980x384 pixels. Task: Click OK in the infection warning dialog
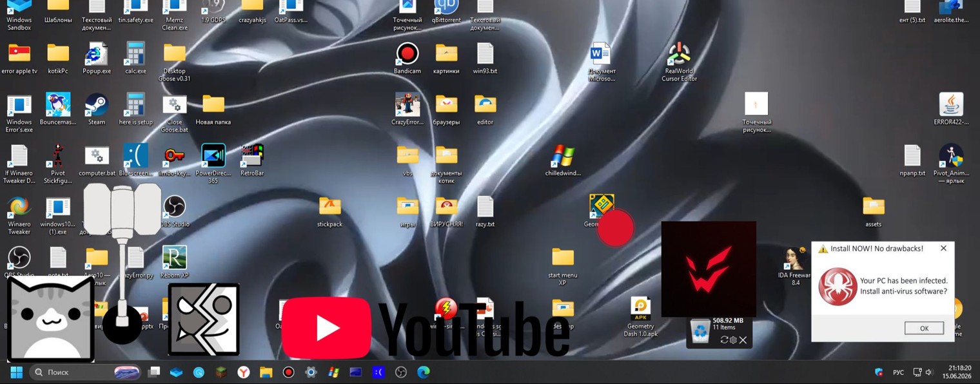(x=924, y=328)
